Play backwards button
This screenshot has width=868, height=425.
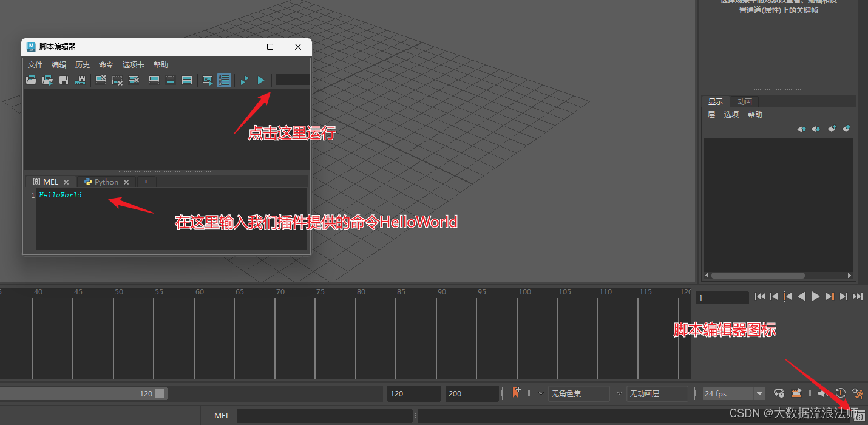[802, 296]
